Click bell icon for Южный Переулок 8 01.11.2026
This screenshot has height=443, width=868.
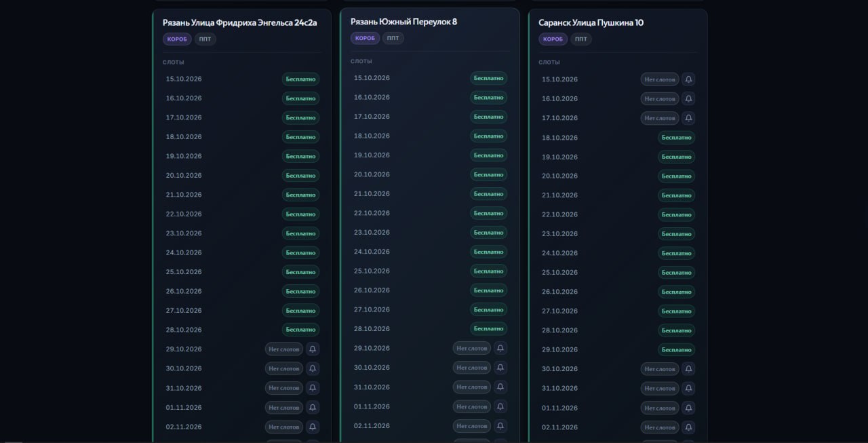coord(500,406)
